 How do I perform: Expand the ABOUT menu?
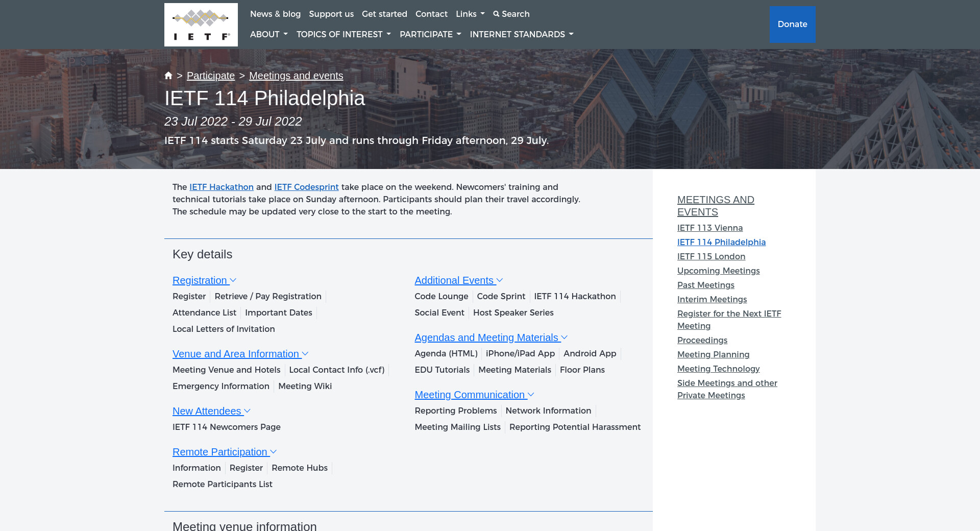pyautogui.click(x=268, y=34)
